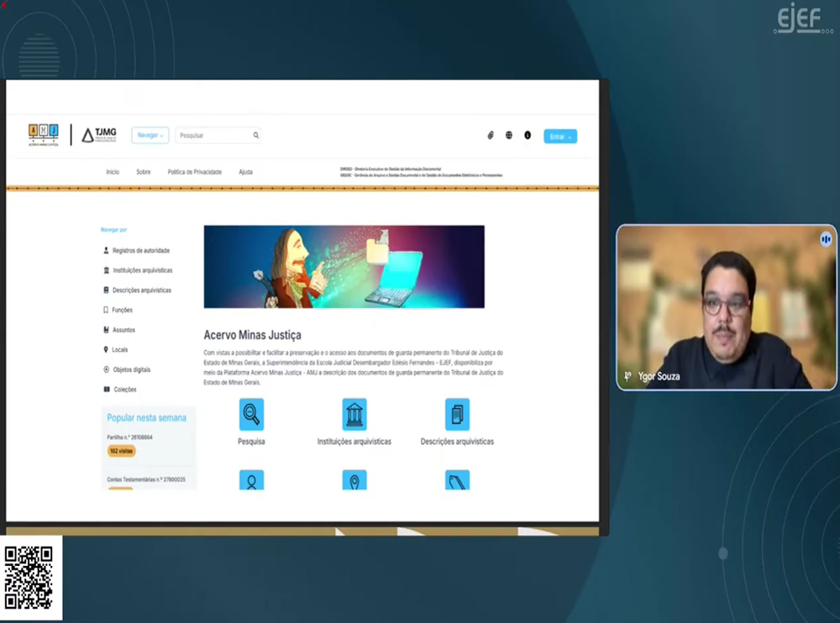The height and width of the screenshot is (623, 840).
Task: Click the building icon beside Instituições arquivísticas sidebar
Action: (106, 270)
